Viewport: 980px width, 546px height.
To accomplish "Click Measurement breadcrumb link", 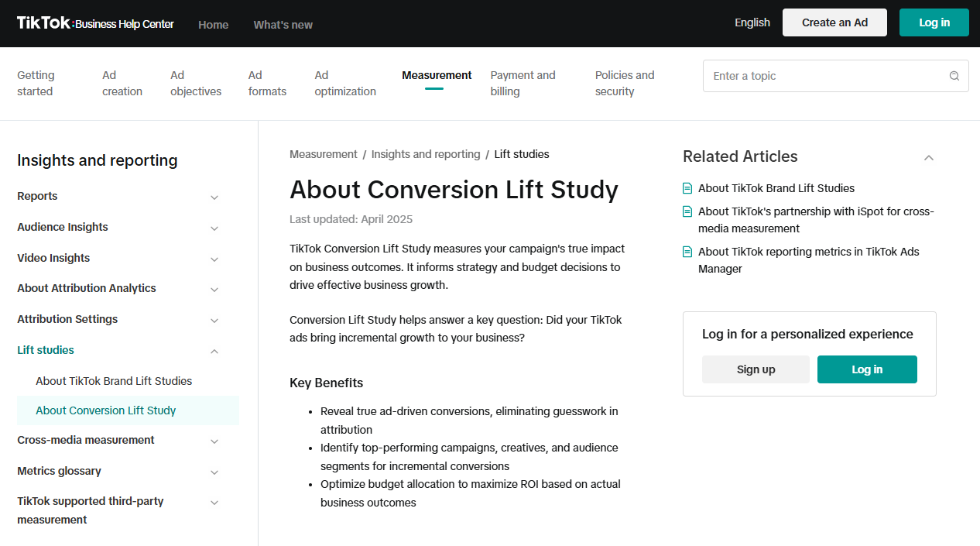I will (324, 154).
